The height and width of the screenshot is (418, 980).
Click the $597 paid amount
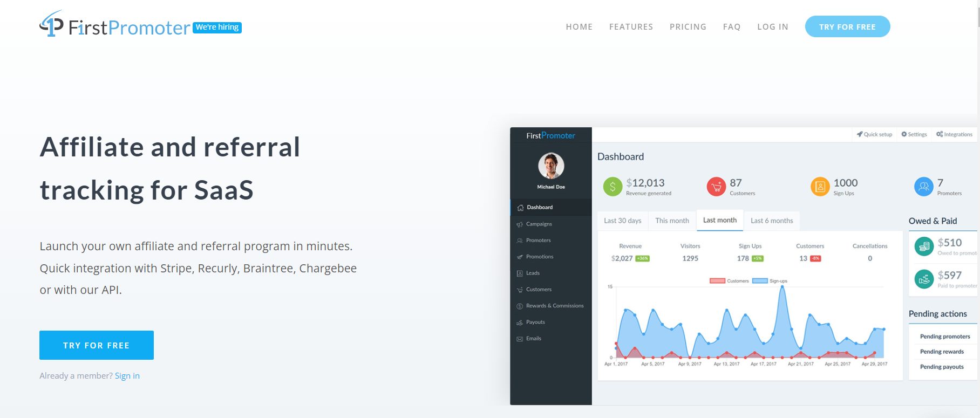950,275
